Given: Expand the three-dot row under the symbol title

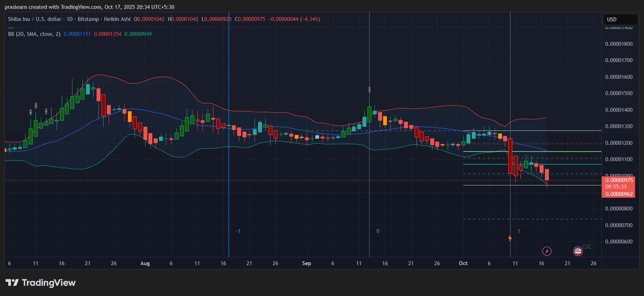Looking at the screenshot, I should point(11,27).
